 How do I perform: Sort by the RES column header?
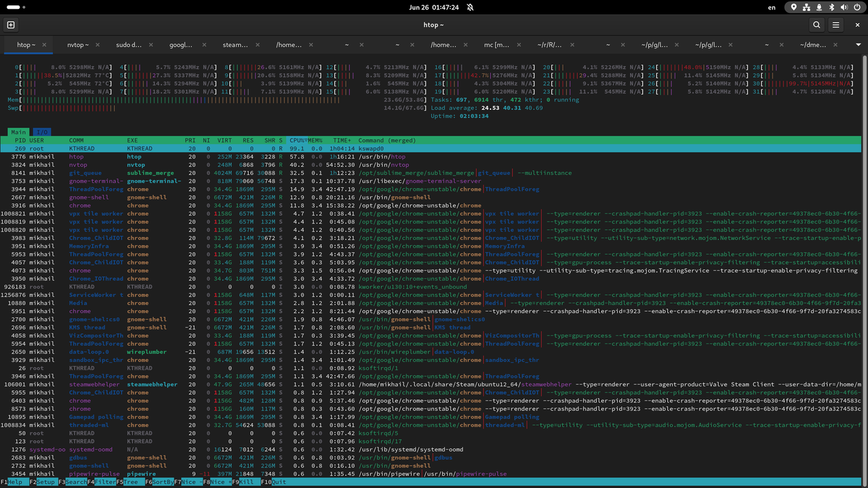pos(247,140)
